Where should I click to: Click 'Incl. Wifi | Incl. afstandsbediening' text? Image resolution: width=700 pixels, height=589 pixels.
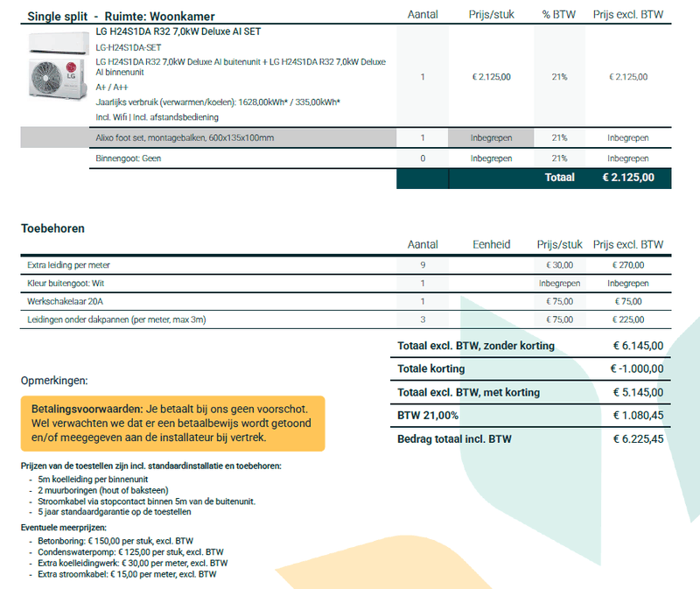pyautogui.click(x=157, y=117)
